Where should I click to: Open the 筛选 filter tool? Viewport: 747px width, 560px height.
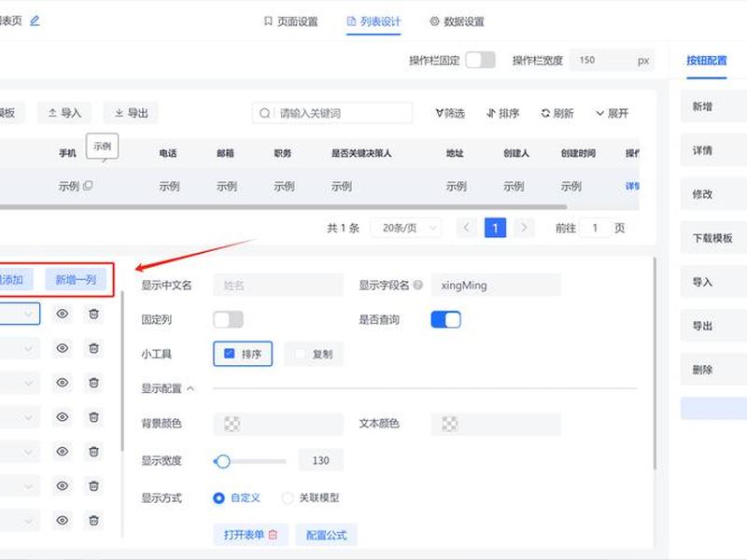click(x=450, y=113)
